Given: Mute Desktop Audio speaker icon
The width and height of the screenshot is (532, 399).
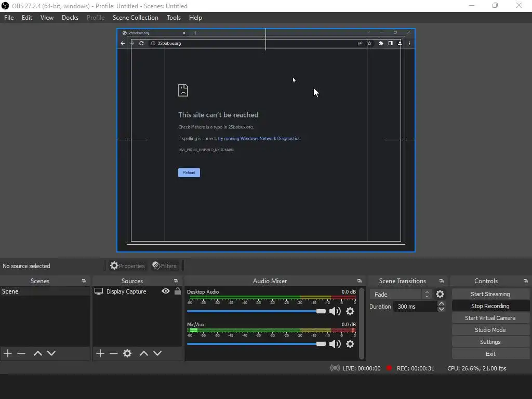Looking at the screenshot, I should click(x=335, y=311).
